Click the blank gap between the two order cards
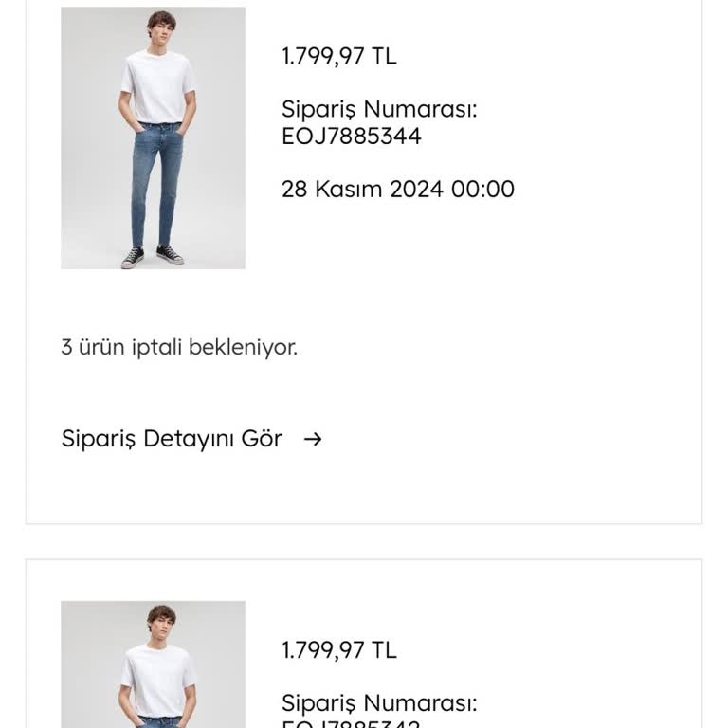Screen dimensions: 728x728 364,541
